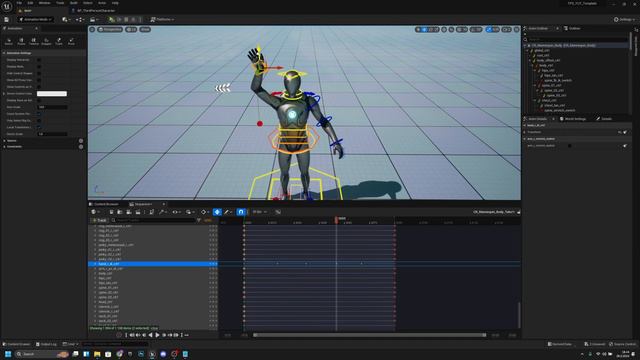Toggle Show All Proxy Controls checkbox

pos(39,80)
